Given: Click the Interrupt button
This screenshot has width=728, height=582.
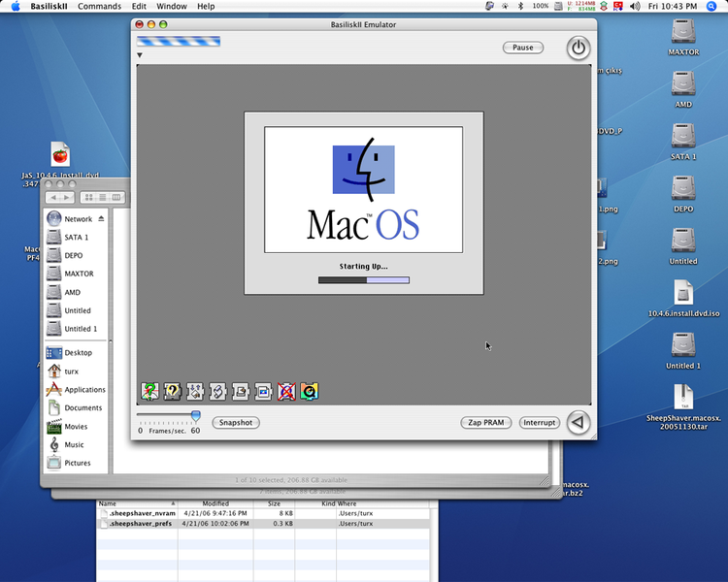Looking at the screenshot, I should pos(539,422).
